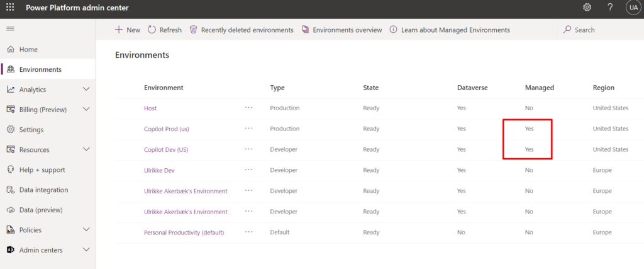Image resolution: width=644 pixels, height=269 pixels.
Task: Open Personal Productivity (default) environment link
Action: pyautogui.click(x=184, y=232)
